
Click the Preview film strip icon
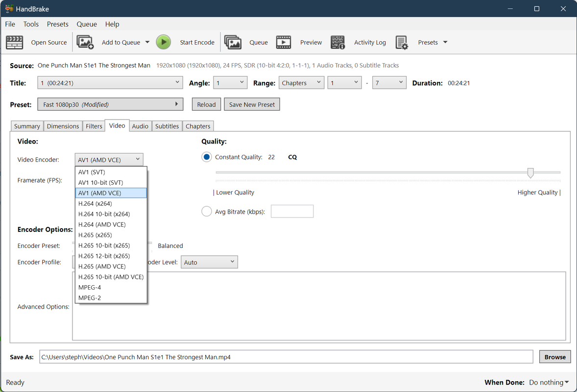283,42
